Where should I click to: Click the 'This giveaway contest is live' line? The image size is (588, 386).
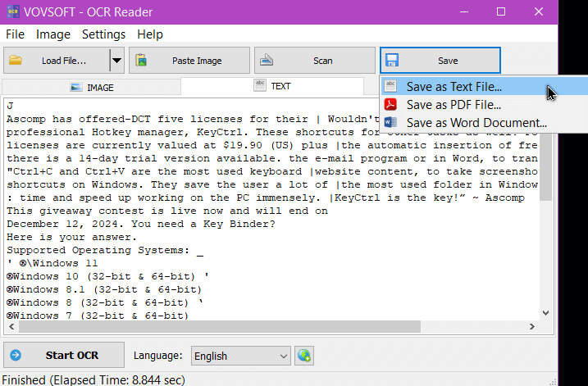[167, 211]
